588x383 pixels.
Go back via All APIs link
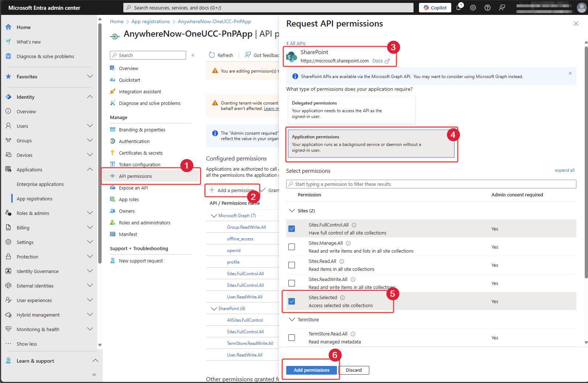(x=296, y=43)
